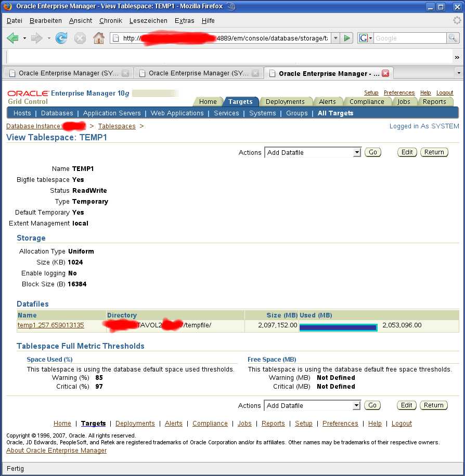Close the first Oracle Enterprise Manager (SY...) tab
Viewport: 465px width, 476px height.
(x=125, y=73)
